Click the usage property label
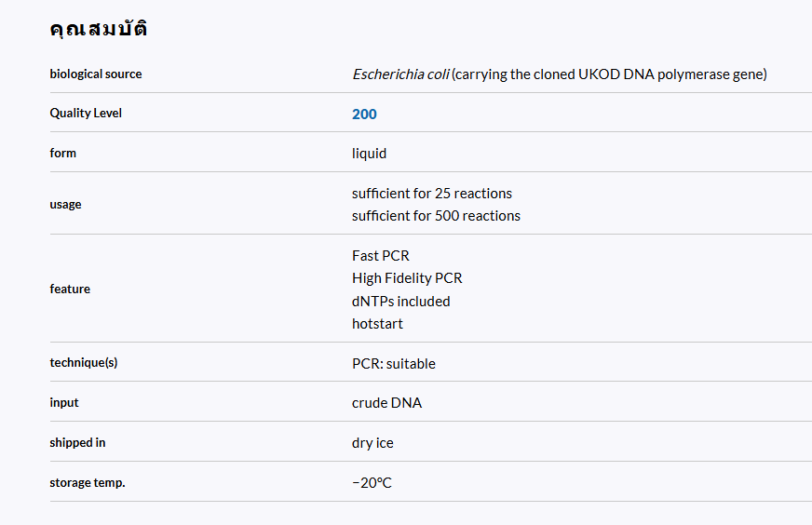This screenshot has height=525, width=812. 65,204
